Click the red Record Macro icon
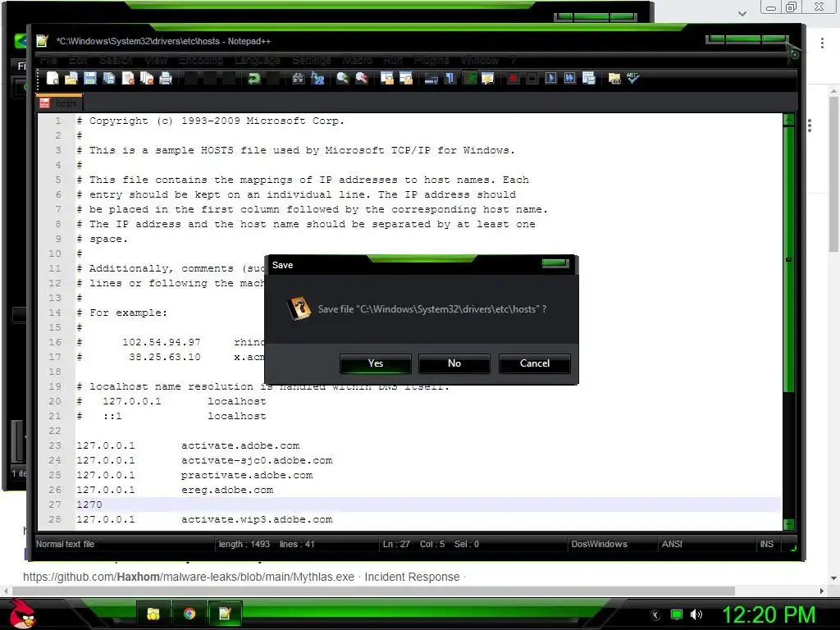This screenshot has height=630, width=840. pos(513,78)
